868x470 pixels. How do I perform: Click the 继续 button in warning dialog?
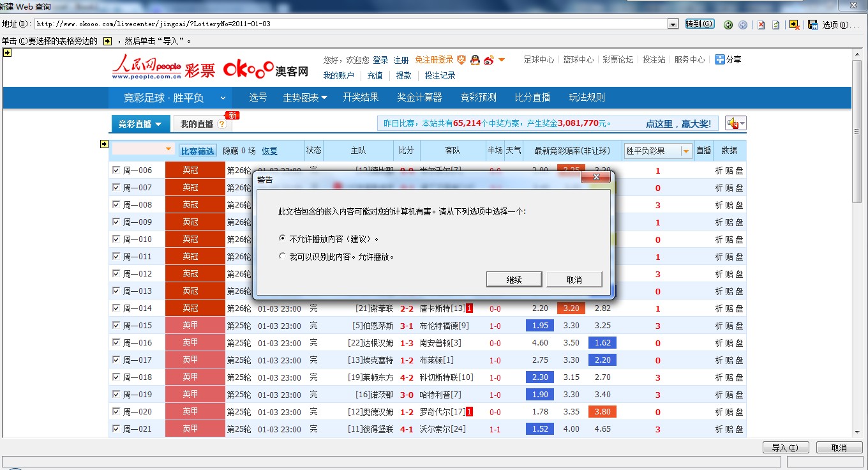tap(514, 280)
